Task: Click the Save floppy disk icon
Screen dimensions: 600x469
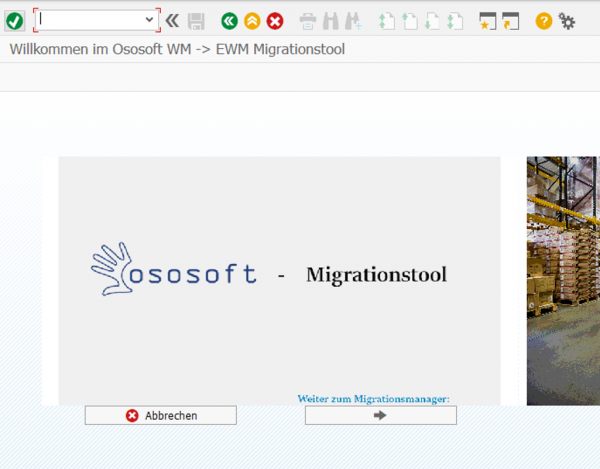Action: [196, 21]
